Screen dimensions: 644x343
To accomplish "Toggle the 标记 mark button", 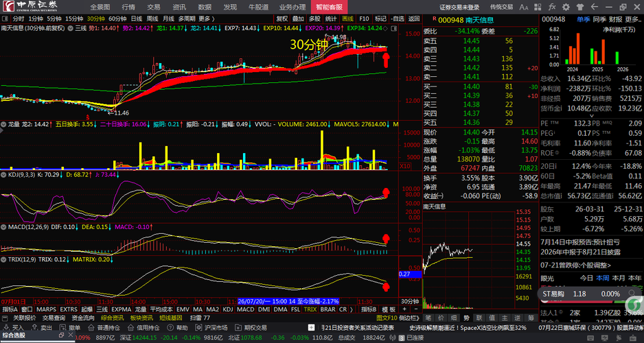I will (381, 19).
